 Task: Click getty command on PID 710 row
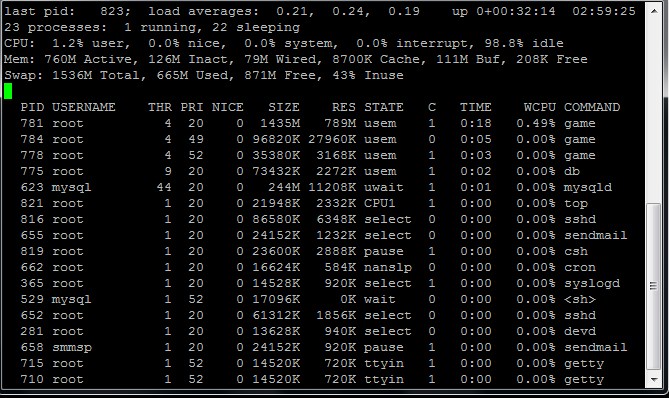point(584,379)
